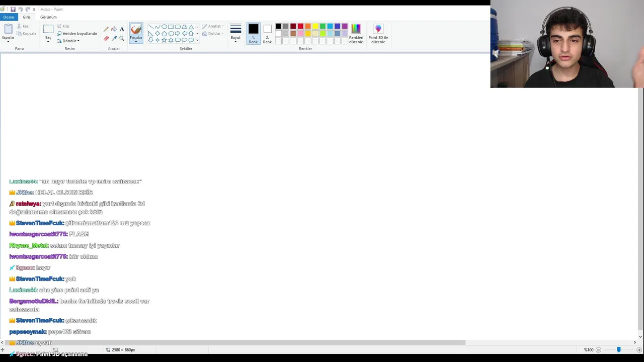The width and height of the screenshot is (644, 362).
Task: Select the Pencil tool
Action: coord(106,29)
